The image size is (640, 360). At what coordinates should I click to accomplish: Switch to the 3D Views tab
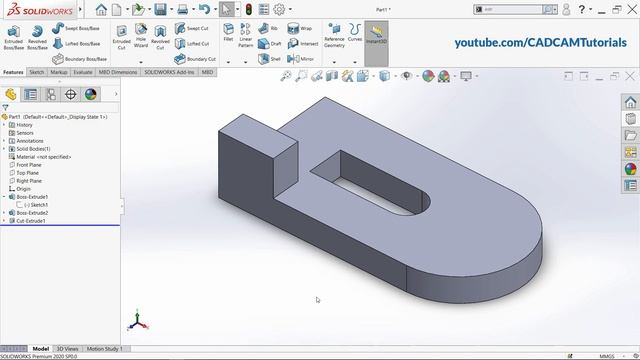point(67,349)
